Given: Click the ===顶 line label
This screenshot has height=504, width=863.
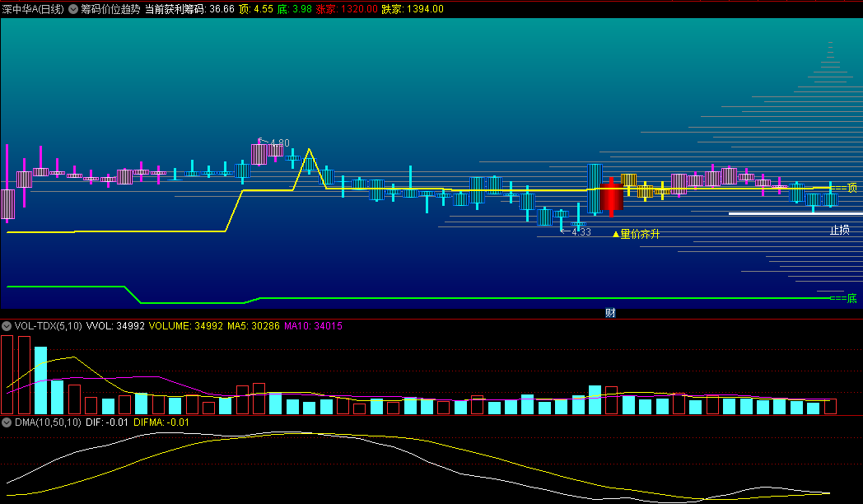Looking at the screenshot, I should [x=844, y=188].
